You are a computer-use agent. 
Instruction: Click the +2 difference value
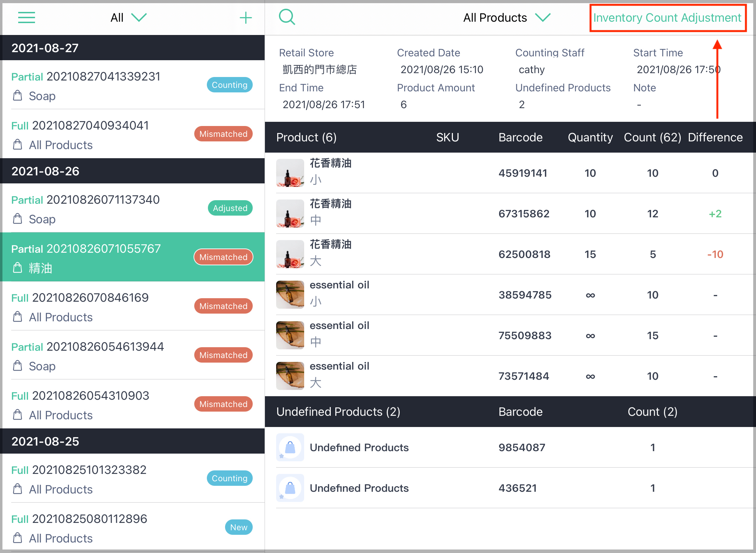[715, 213]
